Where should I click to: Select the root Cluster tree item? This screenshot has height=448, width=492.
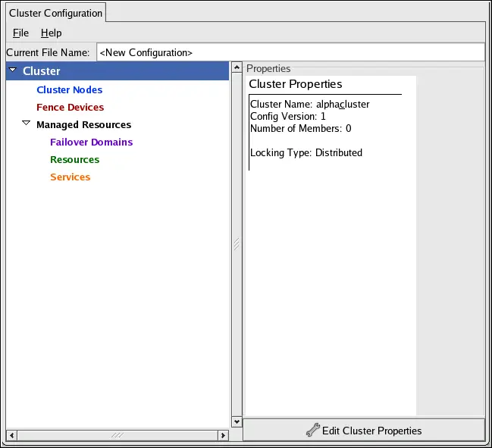click(x=42, y=71)
